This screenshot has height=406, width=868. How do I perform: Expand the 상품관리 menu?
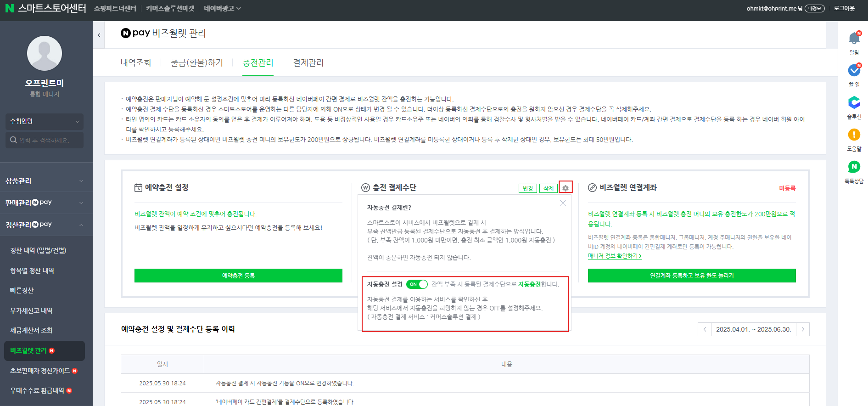[x=45, y=181]
